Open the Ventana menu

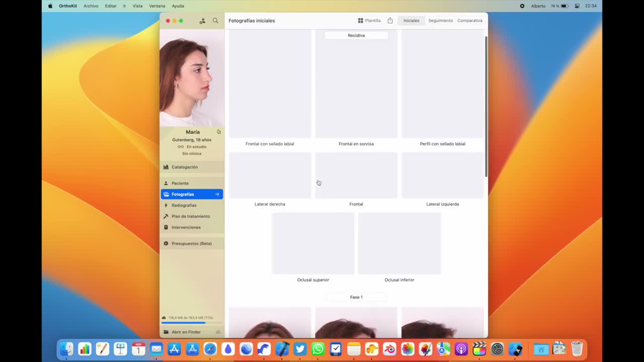[157, 6]
